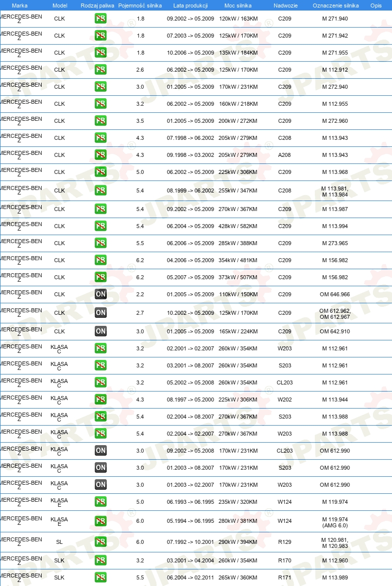Image resolution: width=392 pixels, height=586 pixels.
Task: Select engine code M 113.989
Action: pyautogui.click(x=335, y=577)
